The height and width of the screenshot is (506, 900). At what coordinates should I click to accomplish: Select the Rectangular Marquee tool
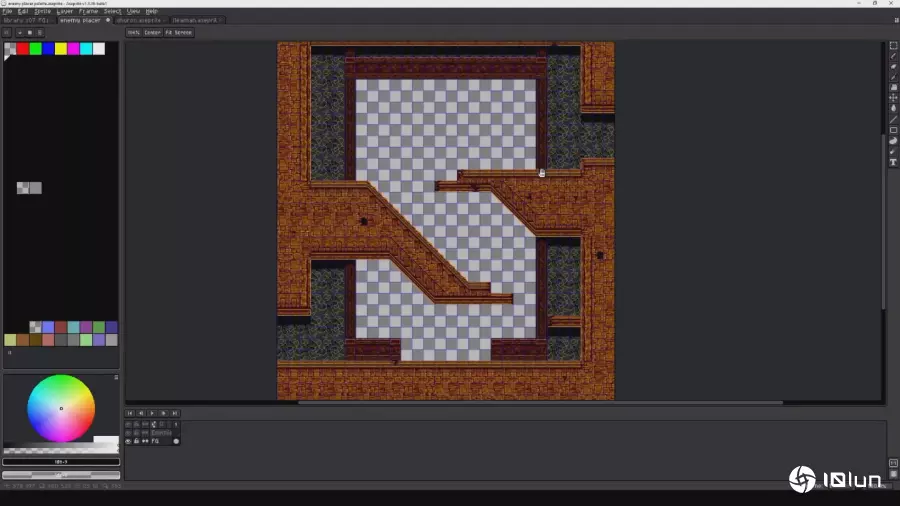893,45
